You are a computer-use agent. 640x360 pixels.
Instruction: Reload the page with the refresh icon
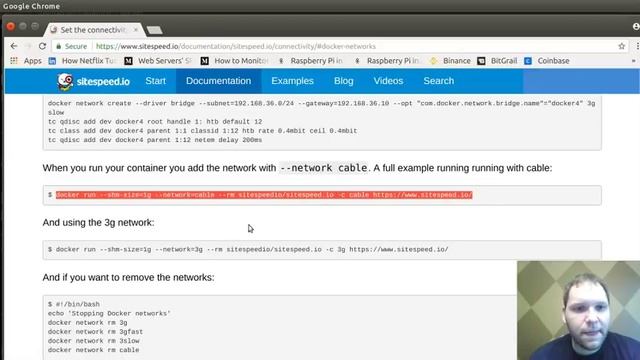click(x=42, y=46)
